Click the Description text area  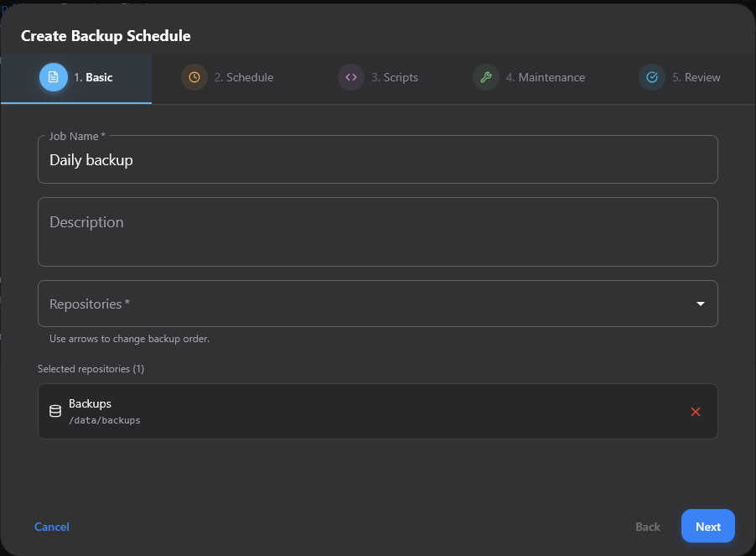pos(377,231)
